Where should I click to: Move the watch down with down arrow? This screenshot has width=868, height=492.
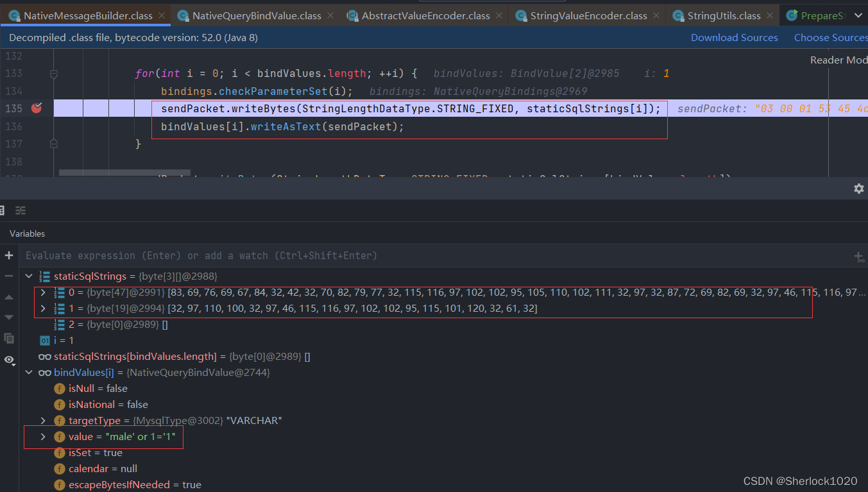coord(9,318)
